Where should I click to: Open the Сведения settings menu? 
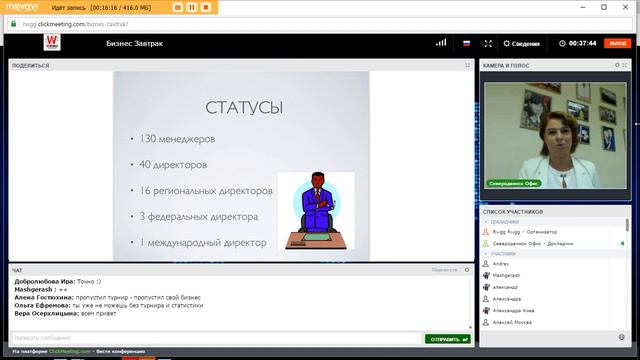[x=521, y=44]
